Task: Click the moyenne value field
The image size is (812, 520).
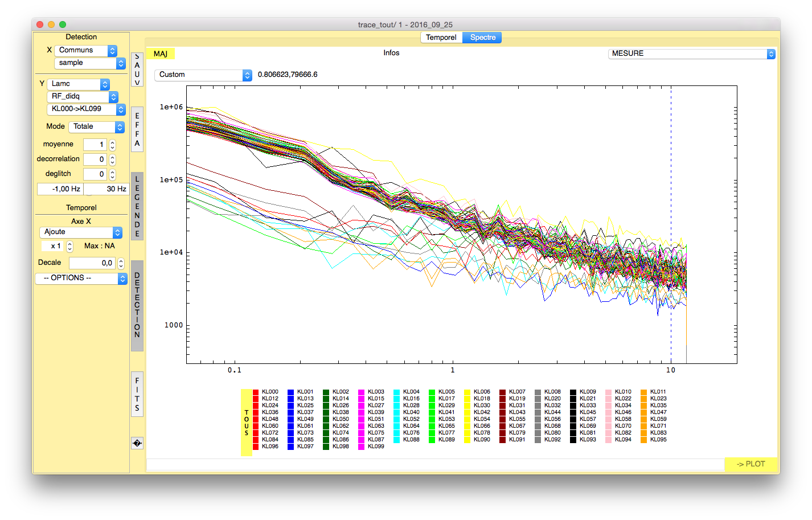Action: (x=95, y=145)
